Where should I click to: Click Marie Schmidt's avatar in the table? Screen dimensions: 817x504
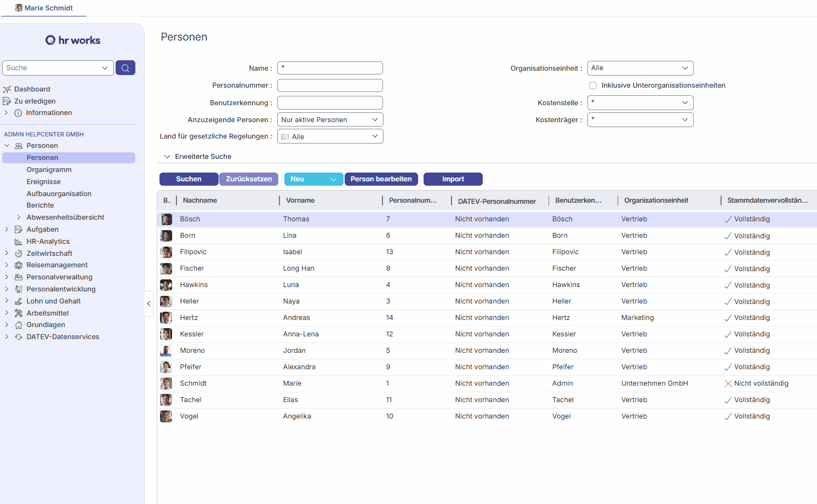coord(166,383)
